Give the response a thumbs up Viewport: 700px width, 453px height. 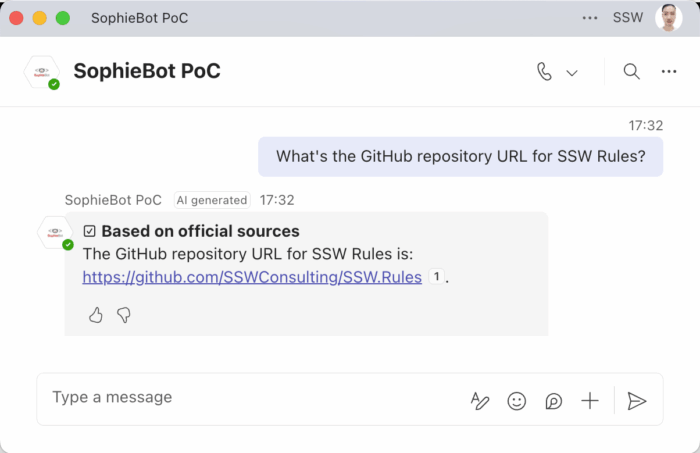(96, 315)
